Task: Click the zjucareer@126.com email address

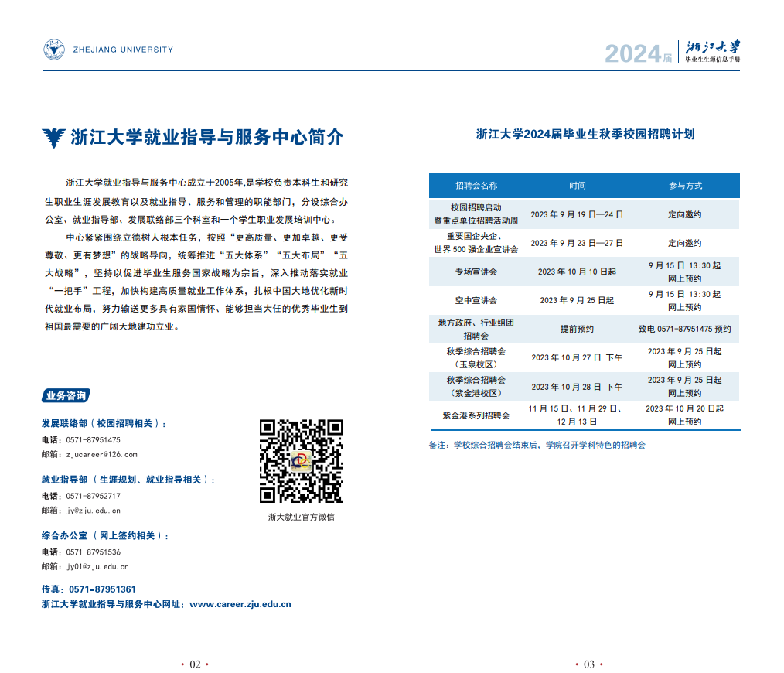Action: 101,454
